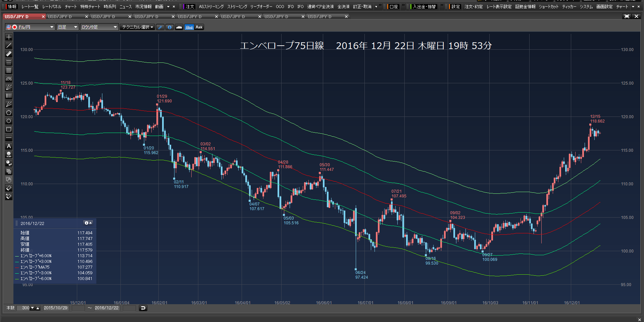644x322 pixels.
Task: Open the 画面設定 settings item
Action: coord(604,7)
